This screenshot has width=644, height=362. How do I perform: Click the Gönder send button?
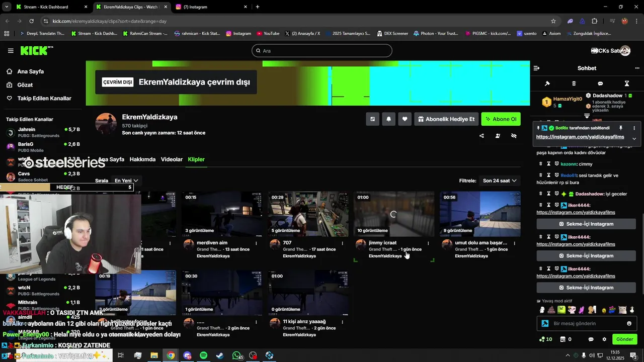[624, 339]
